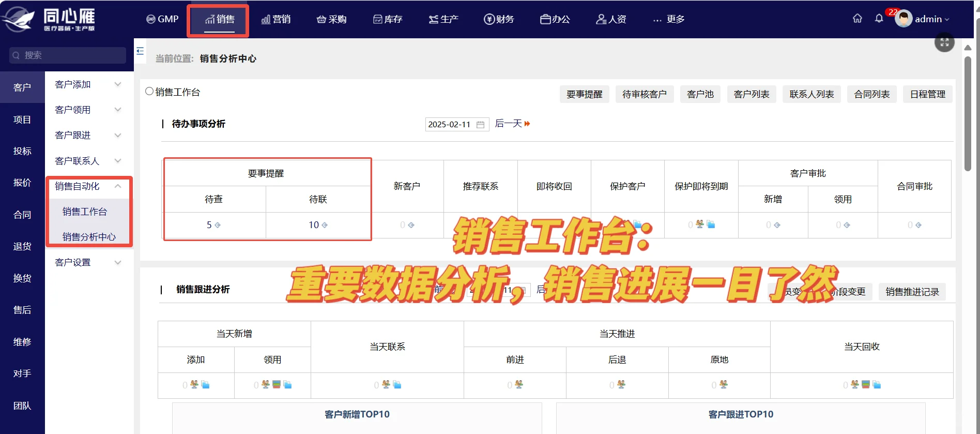Viewport: 980px width, 434px height.
Task: Open the 营销 module tab
Action: click(x=276, y=19)
